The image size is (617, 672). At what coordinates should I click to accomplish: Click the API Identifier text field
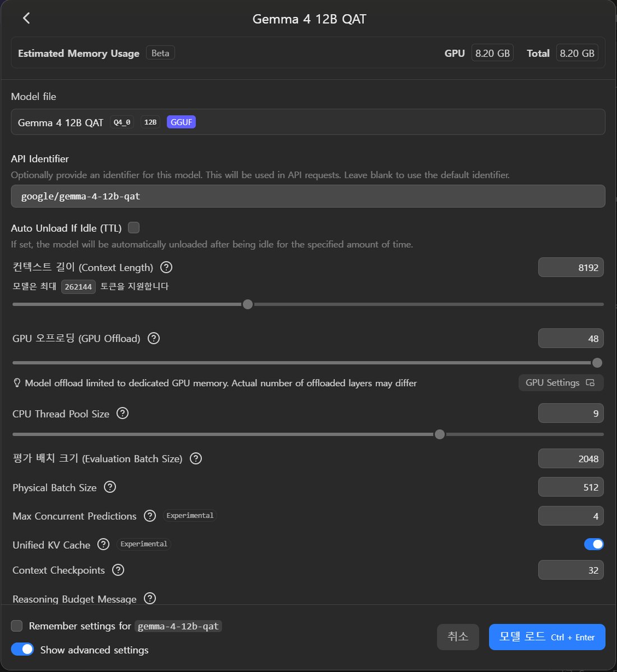pyautogui.click(x=308, y=196)
